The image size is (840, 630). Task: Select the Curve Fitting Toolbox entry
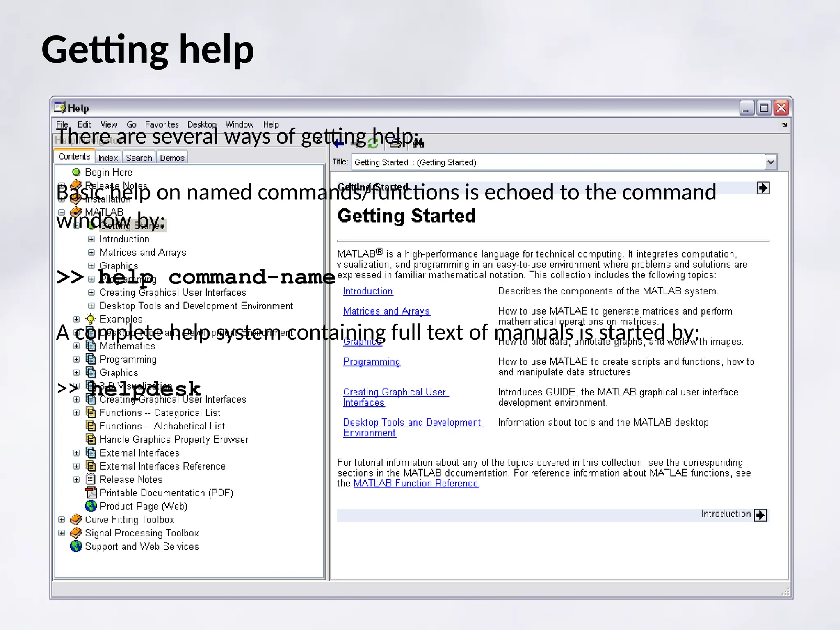pos(129,520)
